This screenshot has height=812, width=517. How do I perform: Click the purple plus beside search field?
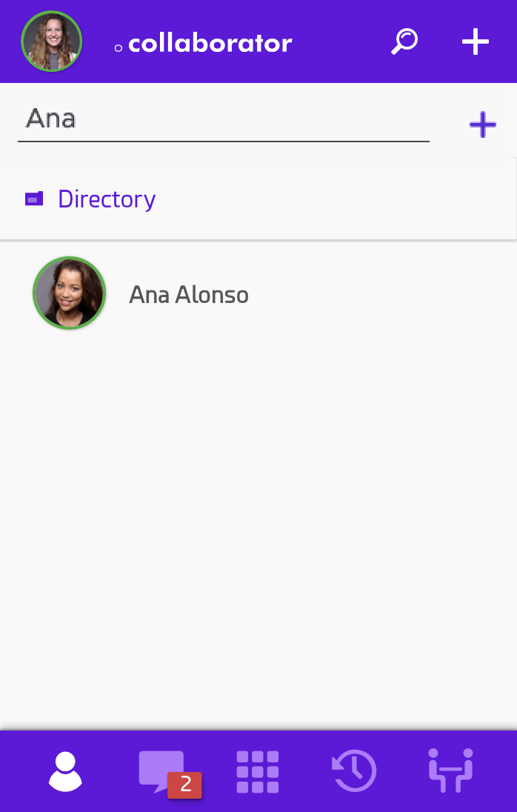[x=482, y=124]
